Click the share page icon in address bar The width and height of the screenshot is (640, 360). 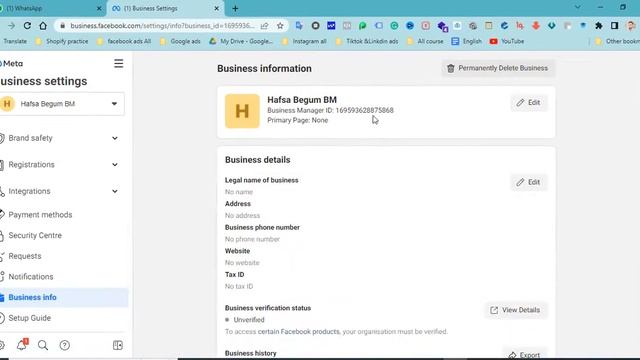click(x=264, y=26)
